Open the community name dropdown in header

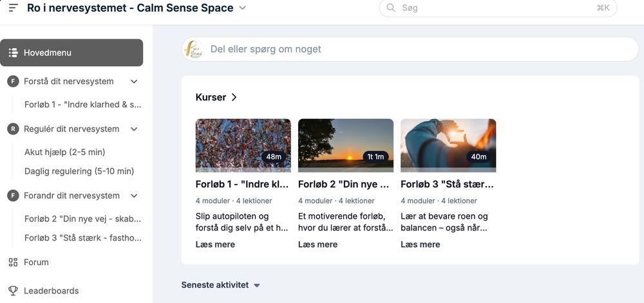242,8
